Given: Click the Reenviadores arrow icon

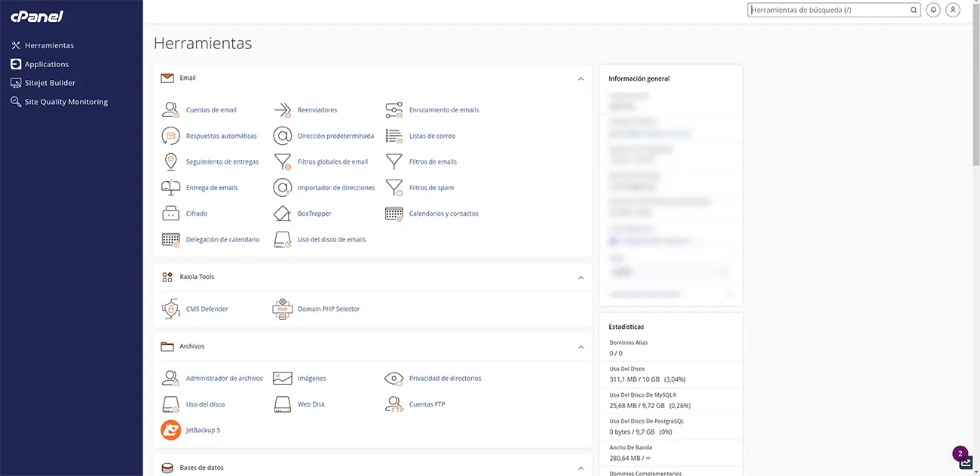Looking at the screenshot, I should click(x=282, y=110).
